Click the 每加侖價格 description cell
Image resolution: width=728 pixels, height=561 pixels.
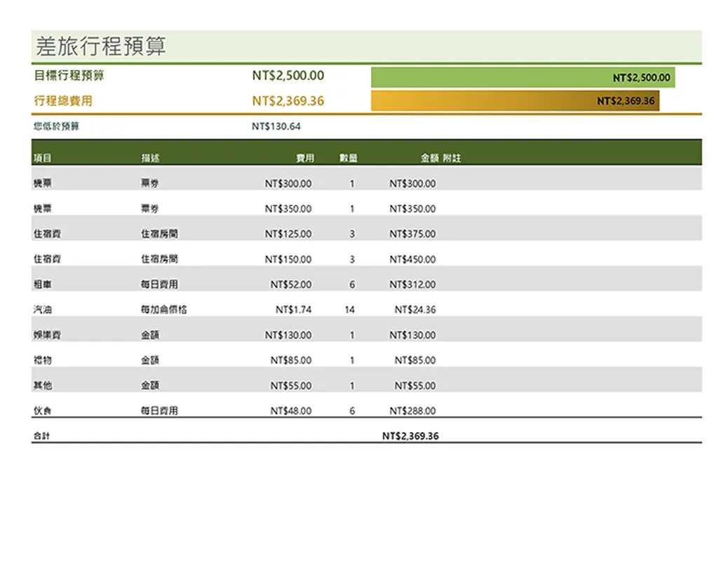(164, 309)
